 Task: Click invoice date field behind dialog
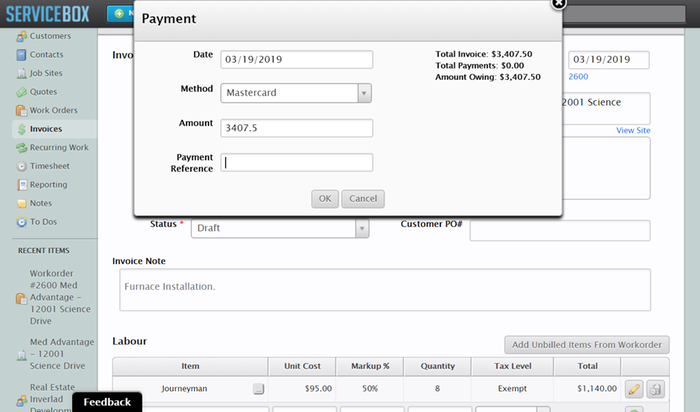click(608, 60)
